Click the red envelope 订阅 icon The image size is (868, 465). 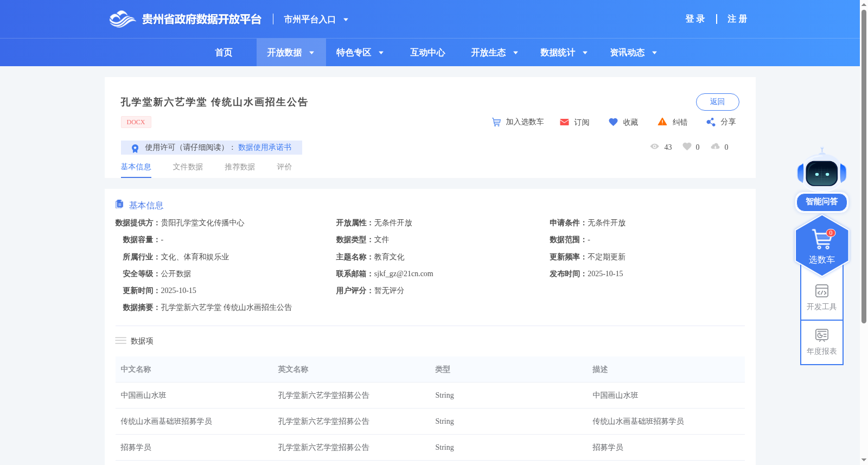click(x=564, y=122)
